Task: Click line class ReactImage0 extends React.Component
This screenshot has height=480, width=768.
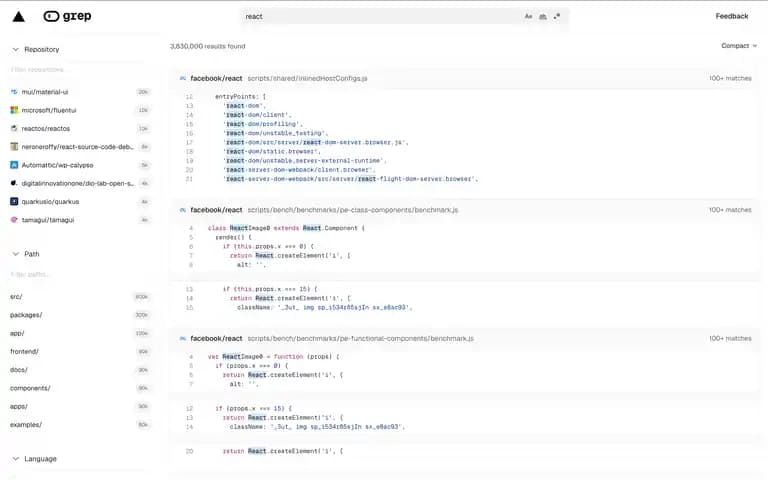Action: click(286, 228)
